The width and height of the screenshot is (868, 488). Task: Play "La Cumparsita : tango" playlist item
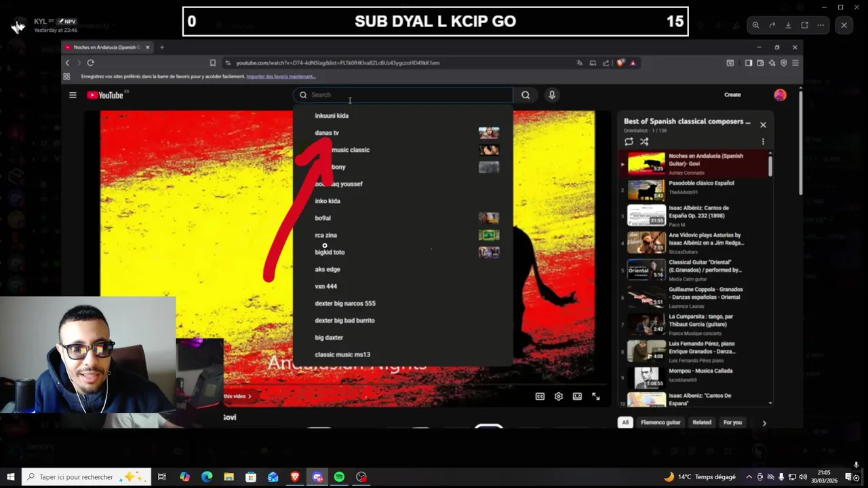694,324
